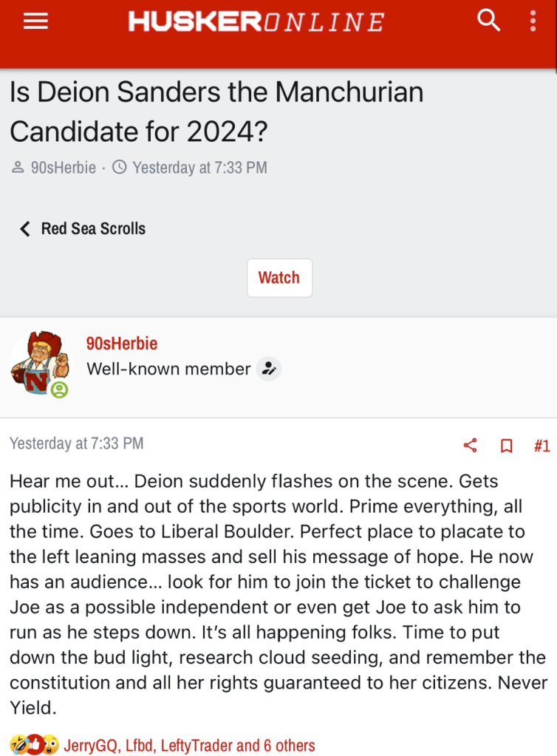Click the back chevron beside Red Sea Scrolls
Image resolution: width=557 pixels, height=756 pixels.
[x=25, y=228]
